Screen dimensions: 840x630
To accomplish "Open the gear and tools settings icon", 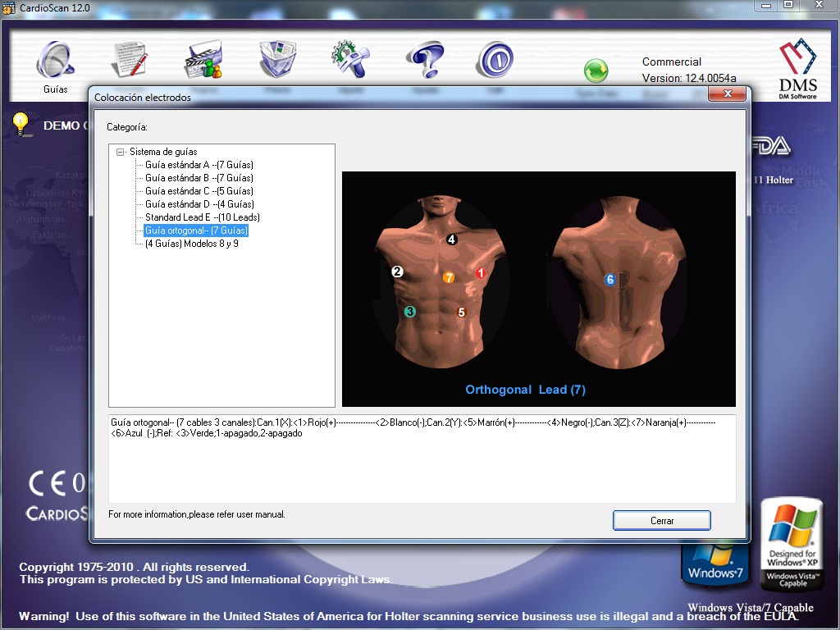I will click(x=350, y=59).
